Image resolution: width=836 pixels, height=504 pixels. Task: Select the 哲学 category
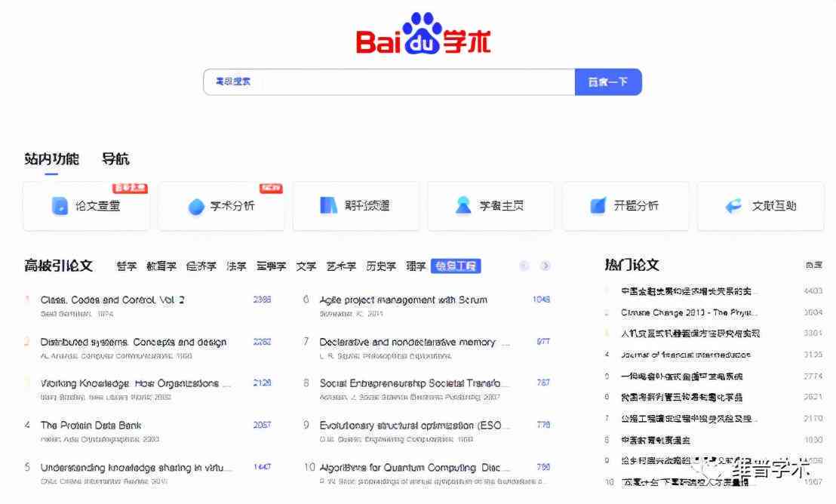coord(127,266)
